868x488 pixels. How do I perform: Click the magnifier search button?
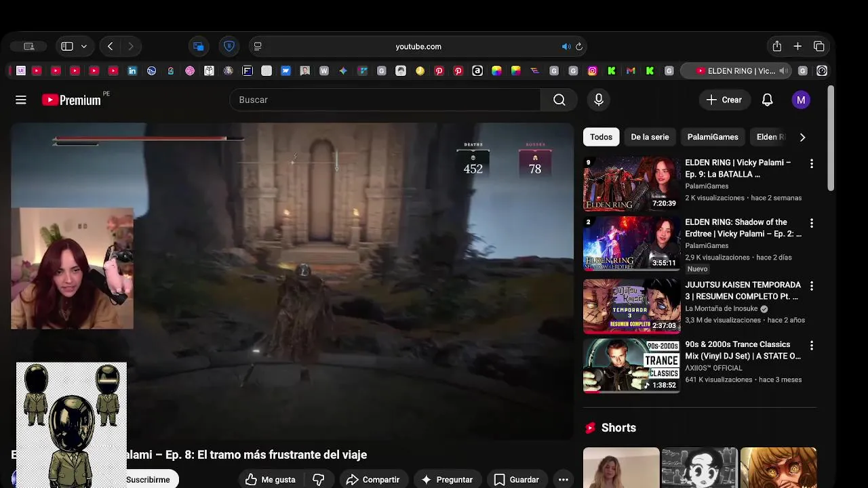point(559,100)
